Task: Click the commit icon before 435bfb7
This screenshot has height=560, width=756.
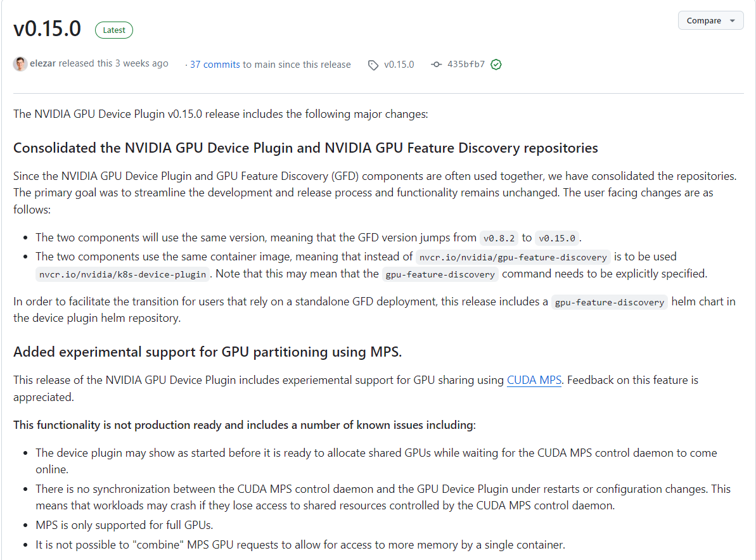Action: (x=437, y=65)
